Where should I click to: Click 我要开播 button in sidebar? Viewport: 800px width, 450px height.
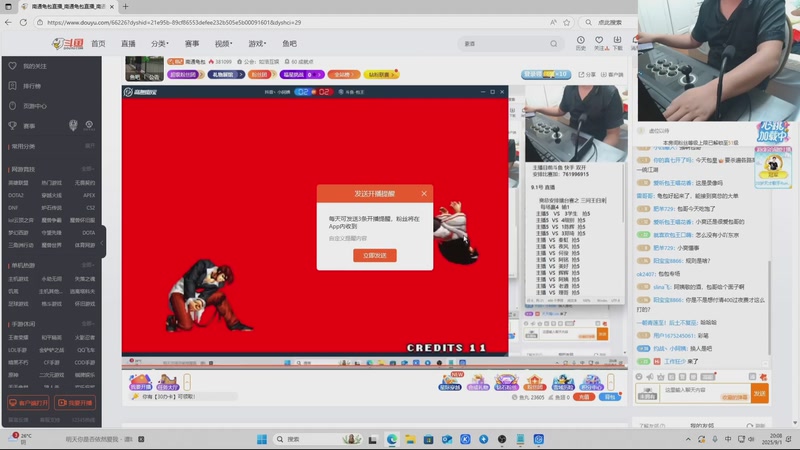pos(75,403)
